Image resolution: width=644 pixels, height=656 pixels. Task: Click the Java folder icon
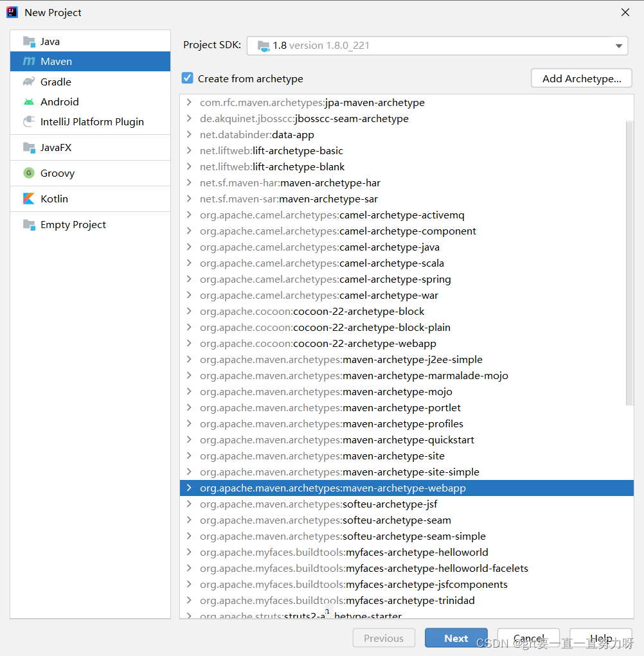[x=29, y=41]
